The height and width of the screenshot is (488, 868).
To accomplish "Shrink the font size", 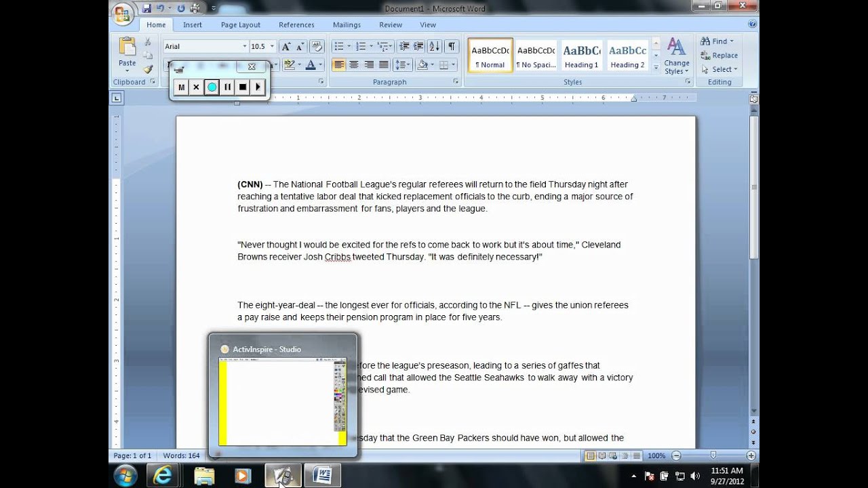I will click(300, 47).
